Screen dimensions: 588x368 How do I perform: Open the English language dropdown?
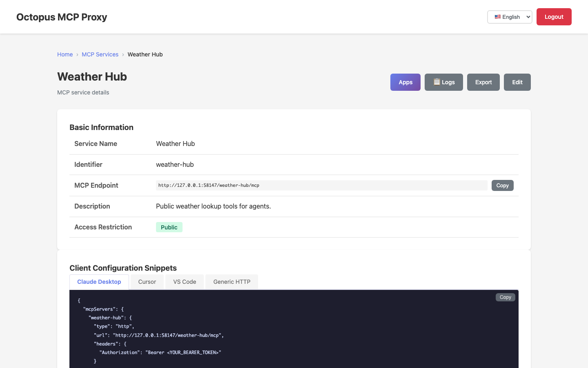click(x=510, y=17)
